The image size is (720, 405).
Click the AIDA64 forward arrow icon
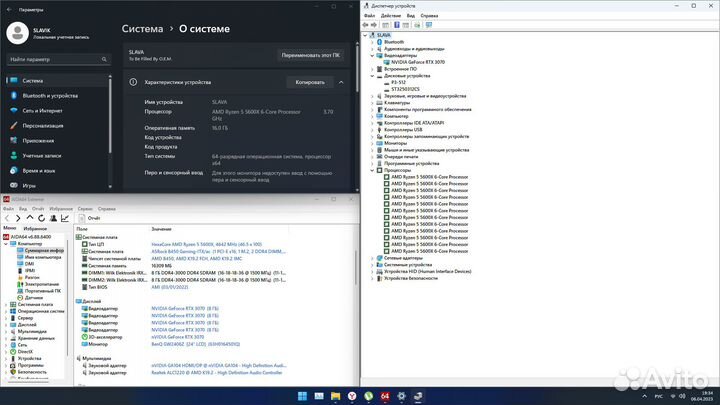[x=18, y=218]
